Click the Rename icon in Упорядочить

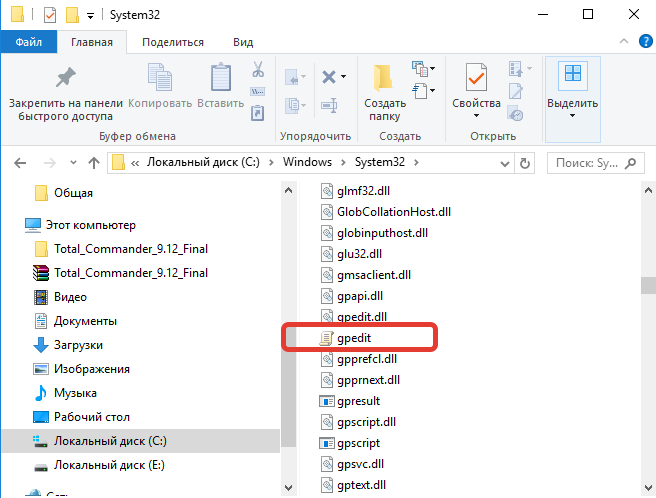(329, 105)
